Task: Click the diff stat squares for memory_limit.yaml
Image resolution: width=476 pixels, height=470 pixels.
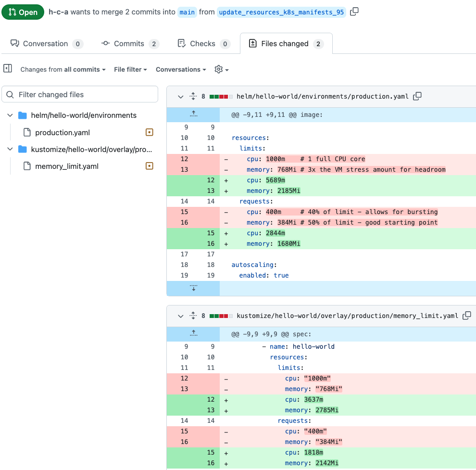Action: [x=221, y=316]
